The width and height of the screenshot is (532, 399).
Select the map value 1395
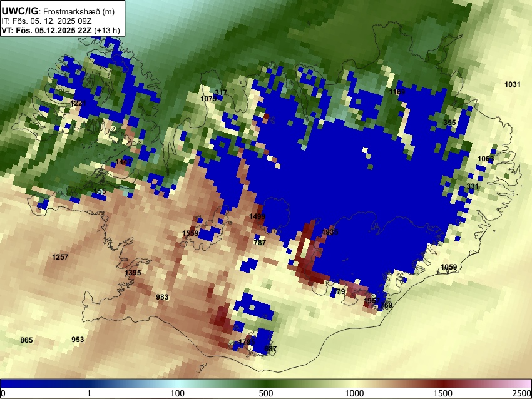click(x=133, y=273)
